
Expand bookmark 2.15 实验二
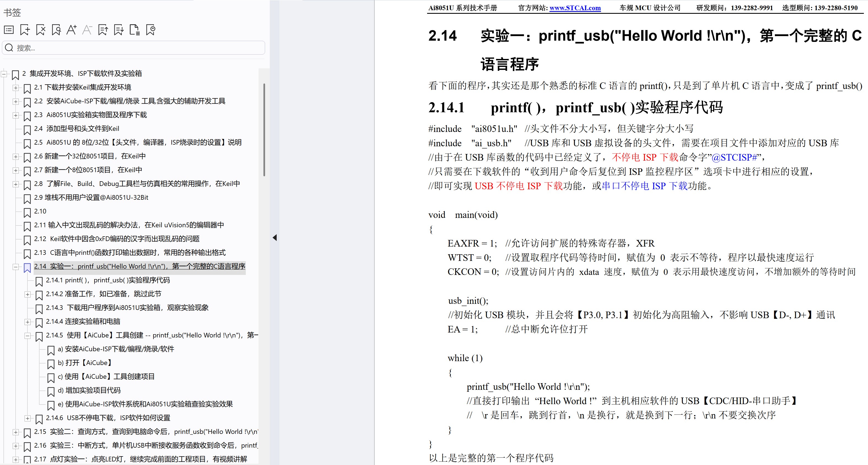(x=15, y=432)
